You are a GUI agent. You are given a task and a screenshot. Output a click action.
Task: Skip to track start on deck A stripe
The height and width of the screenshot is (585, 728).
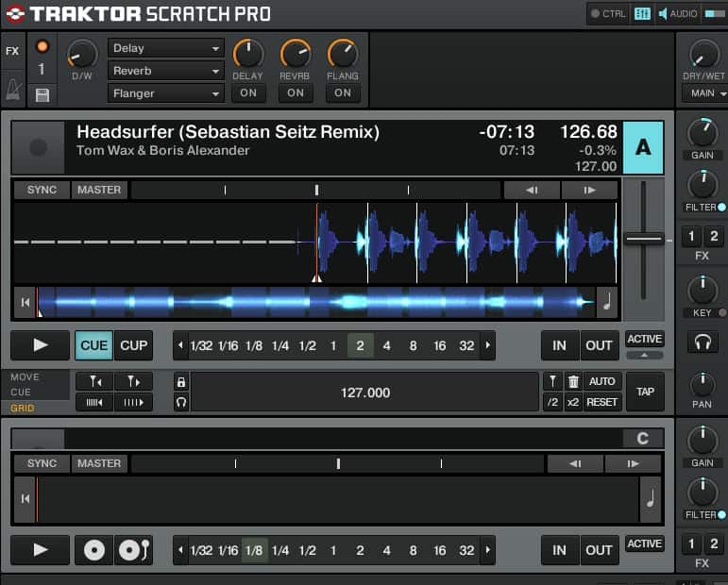[x=25, y=303]
